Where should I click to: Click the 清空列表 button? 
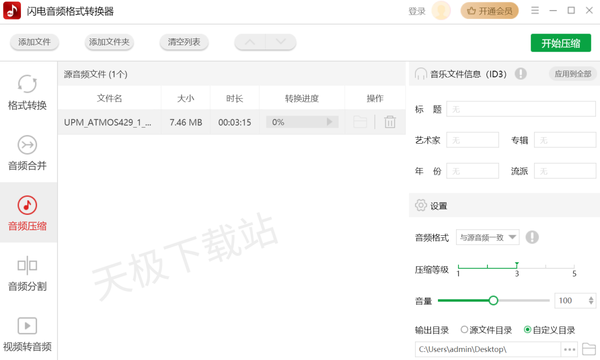tap(184, 42)
